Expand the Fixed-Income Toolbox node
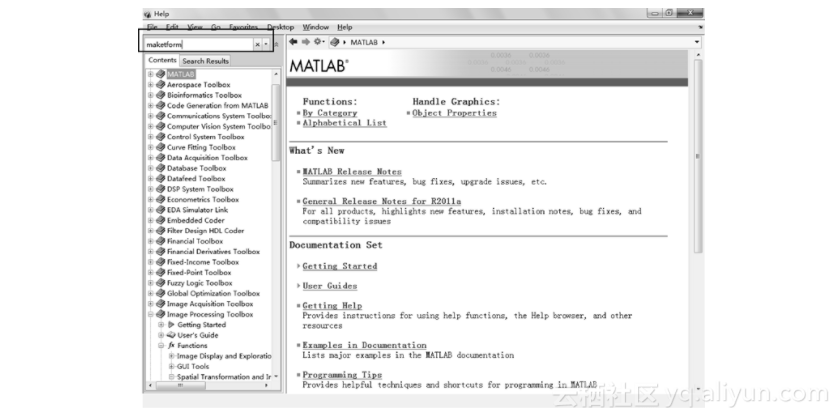 click(151, 262)
